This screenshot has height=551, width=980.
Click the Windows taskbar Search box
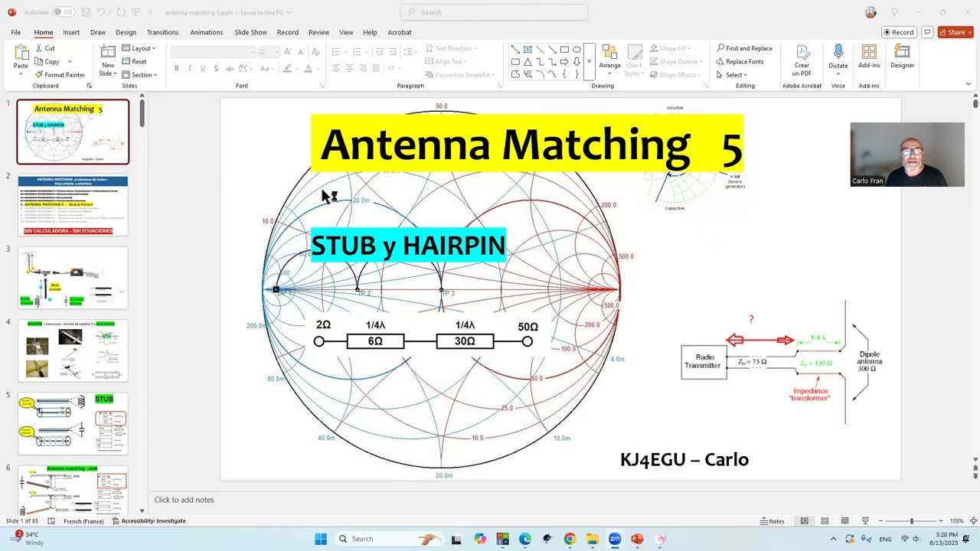(387, 539)
